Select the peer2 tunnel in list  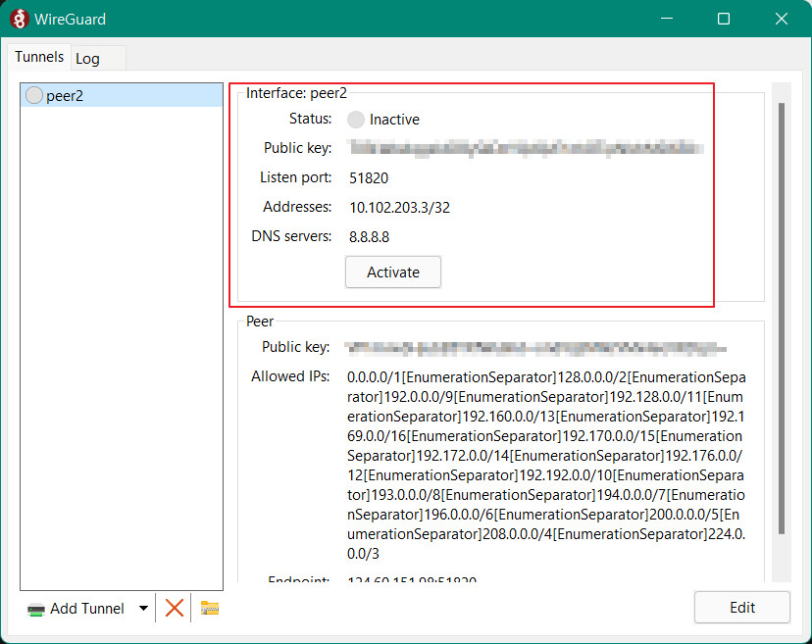122,96
